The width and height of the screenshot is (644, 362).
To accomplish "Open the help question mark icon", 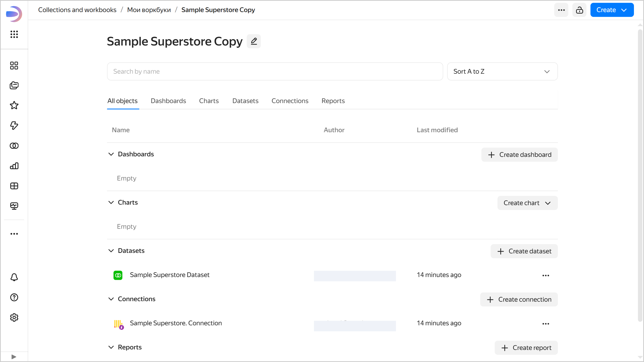I will coord(14,297).
